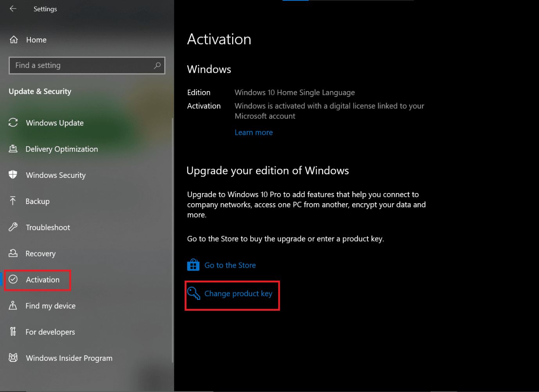Open the Home settings page
Screen dimensions: 539x392
click(x=36, y=40)
